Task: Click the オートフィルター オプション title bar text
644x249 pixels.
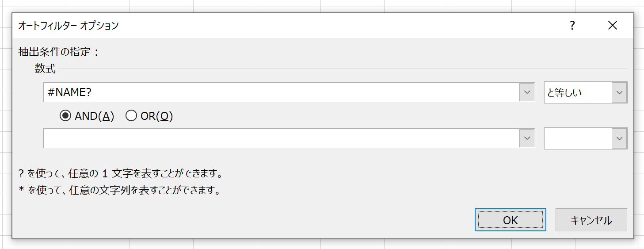Action: point(69,26)
